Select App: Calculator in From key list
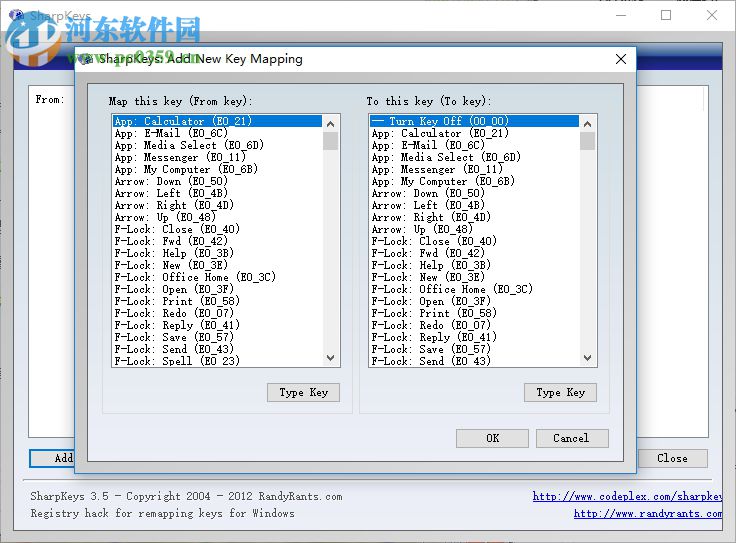Image resolution: width=736 pixels, height=543 pixels. coord(217,121)
